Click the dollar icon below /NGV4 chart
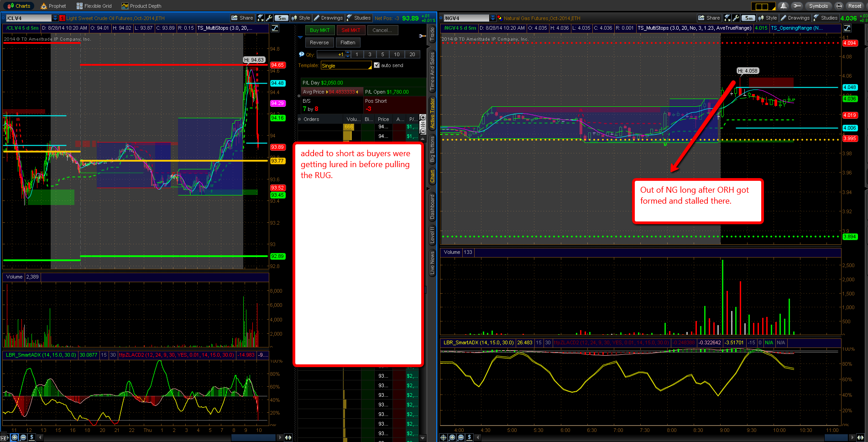The width and height of the screenshot is (868, 442). click(x=470, y=437)
